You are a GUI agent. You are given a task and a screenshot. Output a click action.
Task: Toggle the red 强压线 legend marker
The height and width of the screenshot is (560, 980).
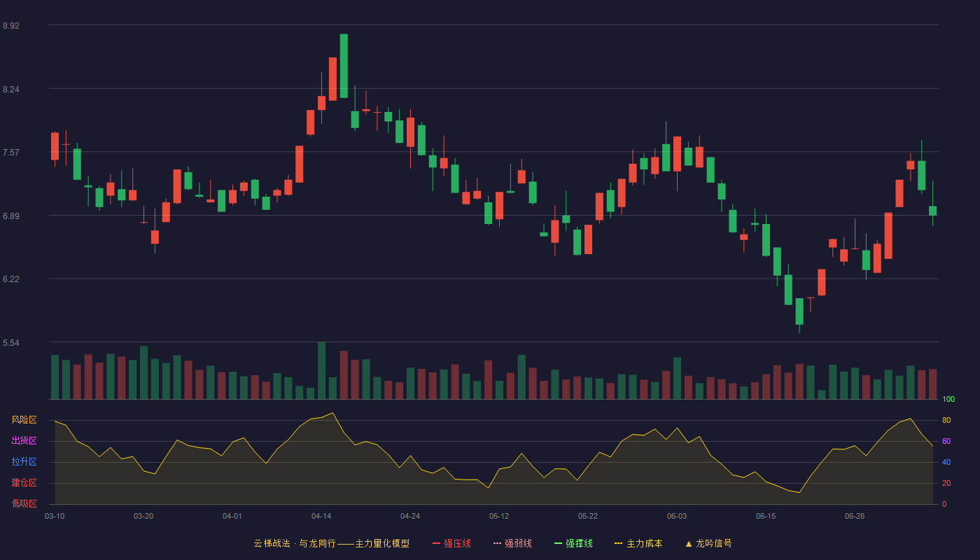click(437, 543)
